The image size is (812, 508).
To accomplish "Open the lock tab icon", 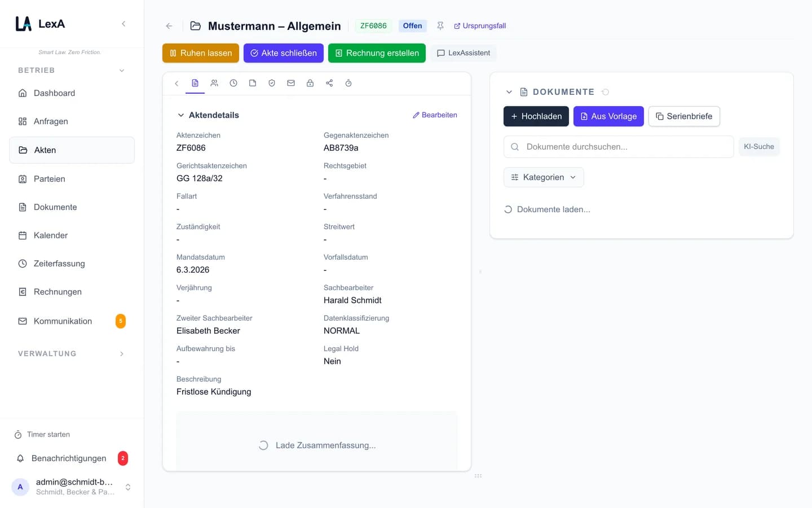I will click(310, 83).
